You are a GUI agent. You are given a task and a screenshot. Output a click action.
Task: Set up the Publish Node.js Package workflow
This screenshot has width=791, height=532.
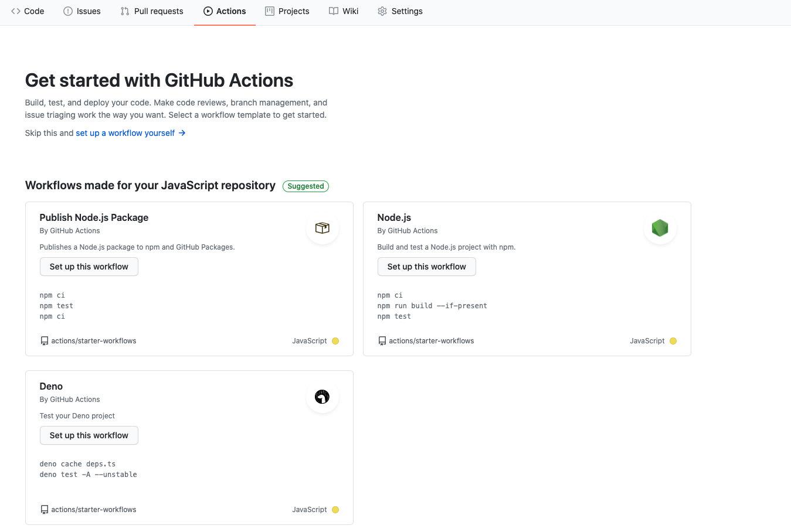(x=89, y=267)
